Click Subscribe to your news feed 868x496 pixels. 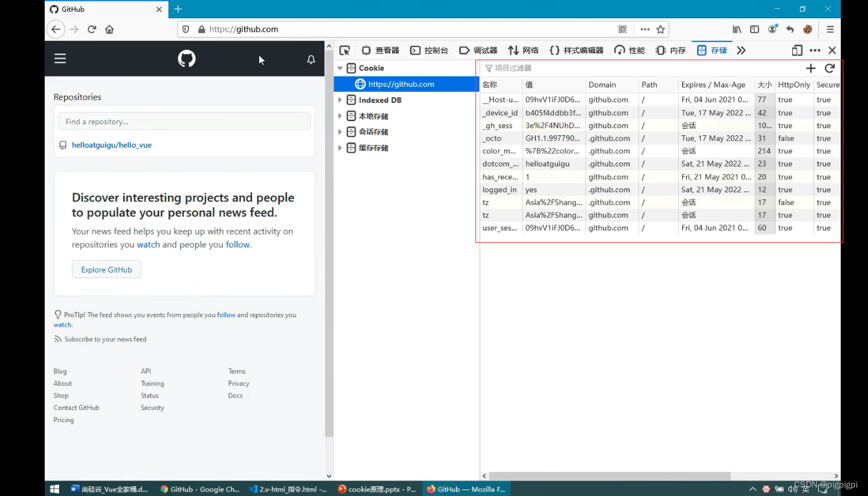[x=105, y=339]
